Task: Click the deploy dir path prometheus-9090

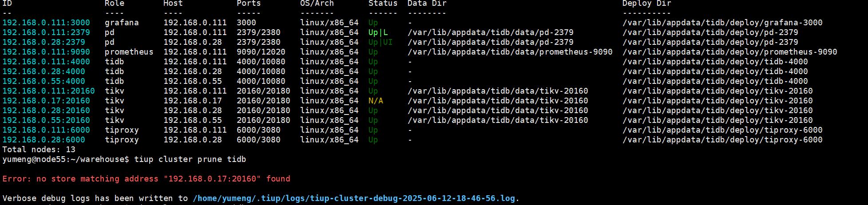Action: coord(730,52)
